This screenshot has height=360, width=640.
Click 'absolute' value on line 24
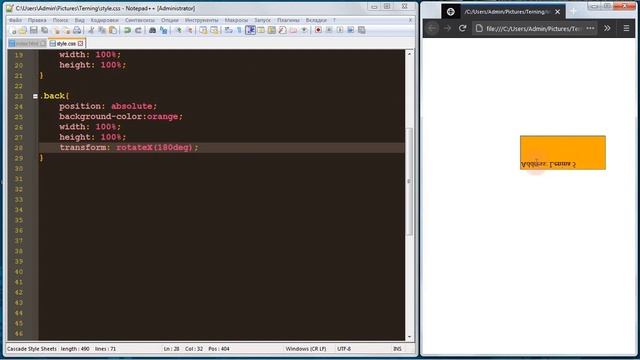click(x=131, y=106)
